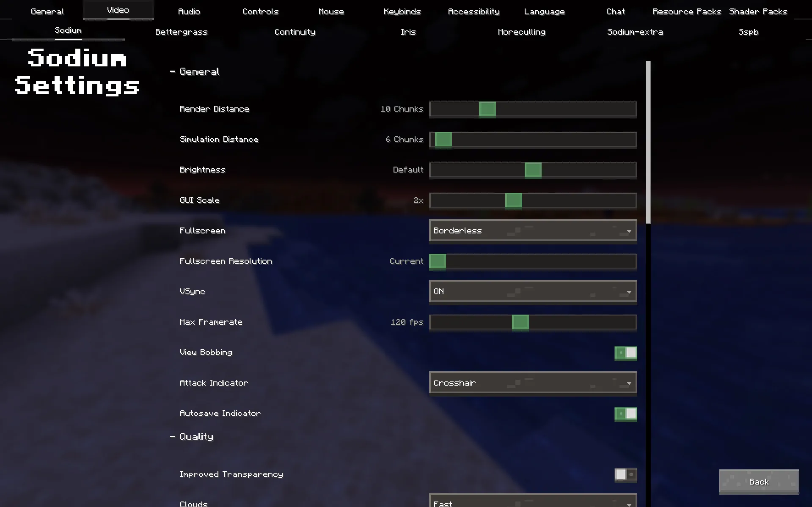Open the Shader Packs tab
This screenshot has width=812, height=507.
[758, 11]
